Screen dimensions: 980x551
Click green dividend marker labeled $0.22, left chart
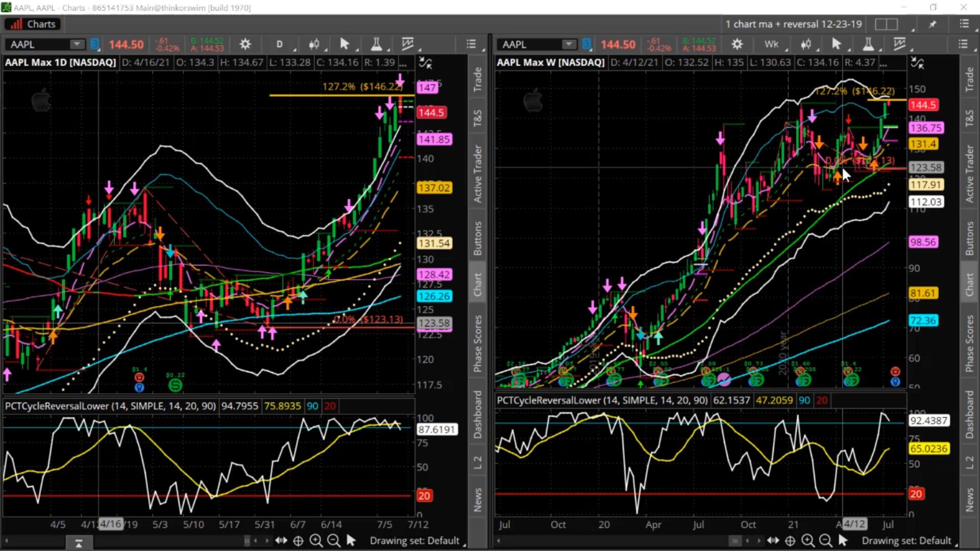point(175,385)
